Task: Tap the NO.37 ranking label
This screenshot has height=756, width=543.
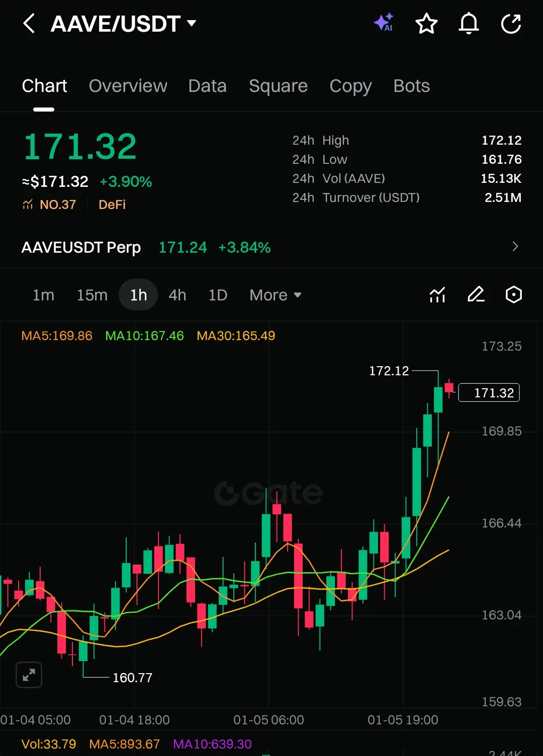Action: click(x=49, y=204)
